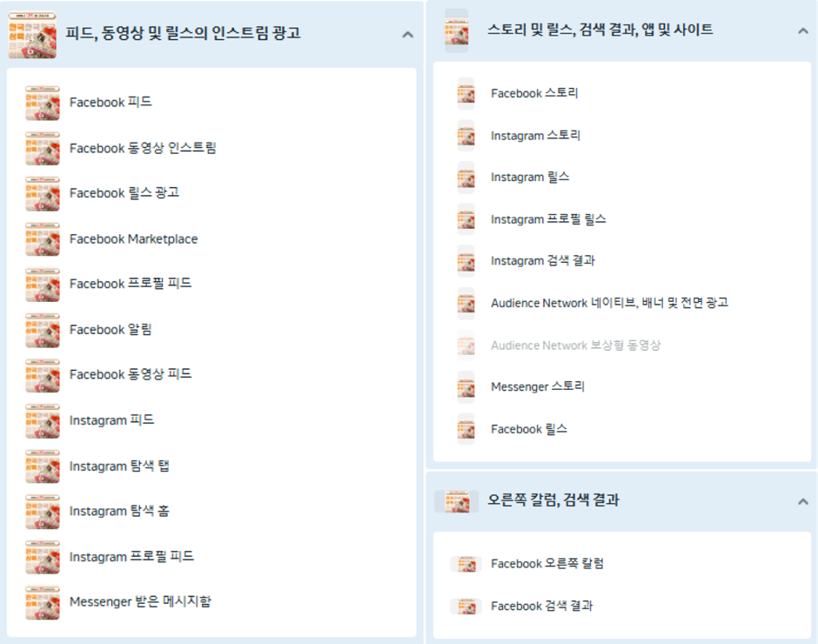Image resolution: width=818 pixels, height=644 pixels.
Task: Select Audience Network 네이티브, 배너 및 전면 광고
Action: point(609,303)
